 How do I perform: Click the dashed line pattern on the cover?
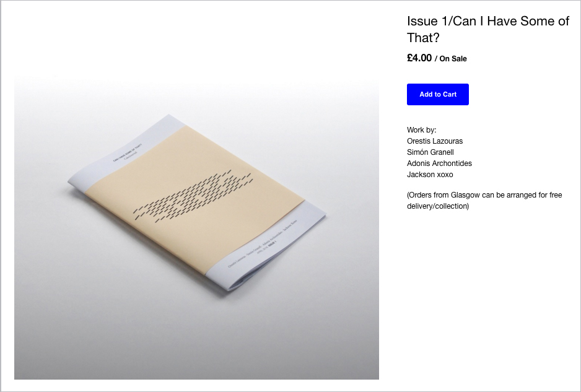[193, 197]
